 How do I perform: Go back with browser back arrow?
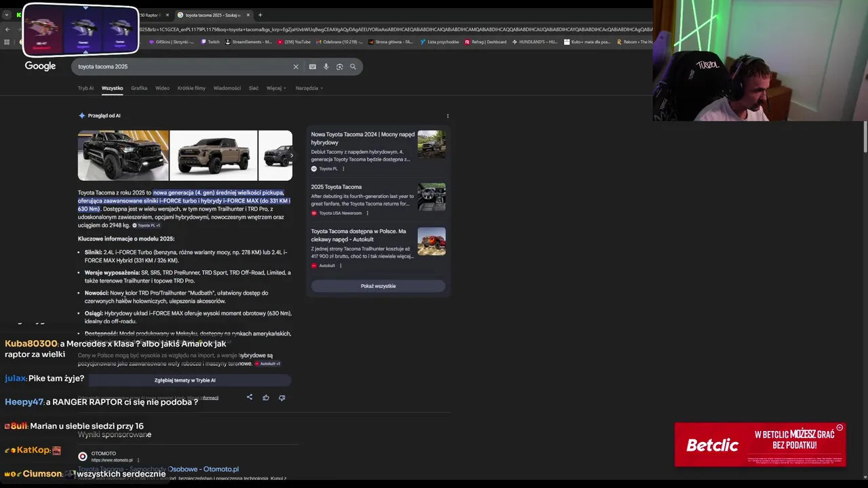[7, 29]
